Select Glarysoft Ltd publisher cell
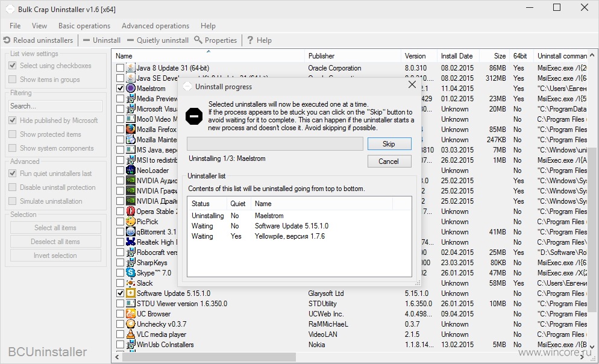This screenshot has height=364, width=599. tap(326, 293)
